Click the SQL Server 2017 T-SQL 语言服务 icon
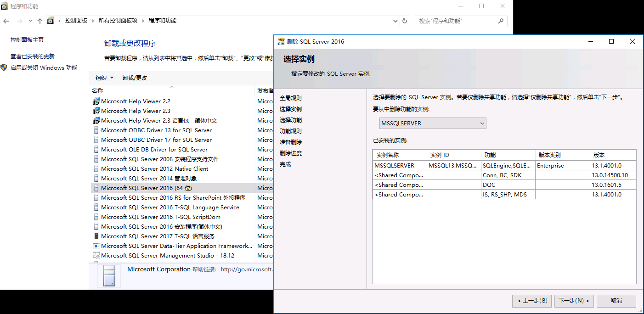The width and height of the screenshot is (644, 314). 96,236
